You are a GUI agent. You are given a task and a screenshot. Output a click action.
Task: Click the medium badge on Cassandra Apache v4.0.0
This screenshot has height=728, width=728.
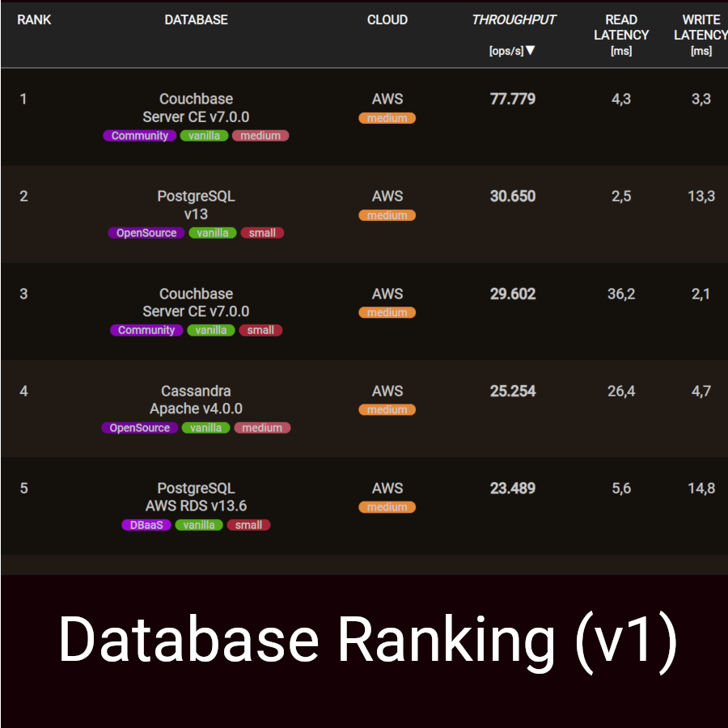point(262,428)
